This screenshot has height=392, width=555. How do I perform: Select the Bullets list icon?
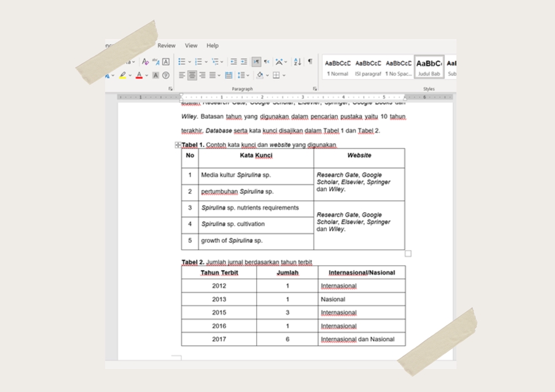pos(183,61)
